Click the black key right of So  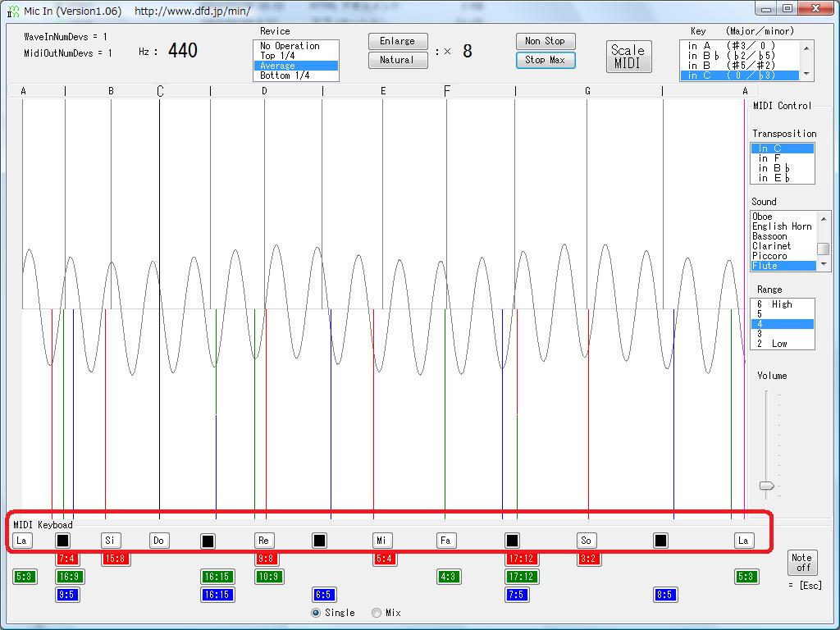pos(660,540)
